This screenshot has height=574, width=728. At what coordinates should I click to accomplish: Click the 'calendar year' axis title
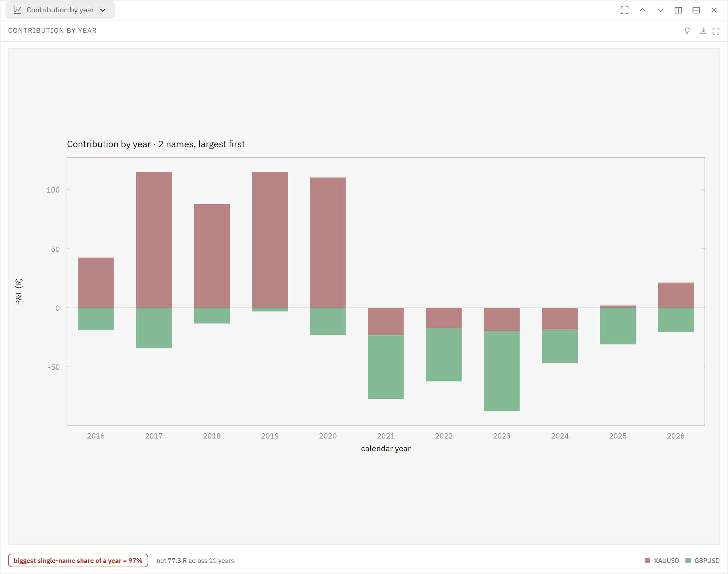point(386,449)
